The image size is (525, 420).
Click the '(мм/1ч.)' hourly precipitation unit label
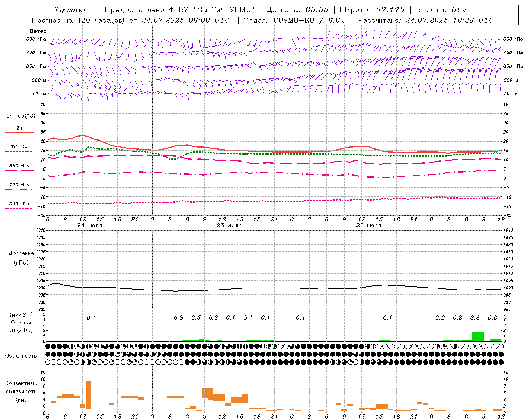click(21, 330)
